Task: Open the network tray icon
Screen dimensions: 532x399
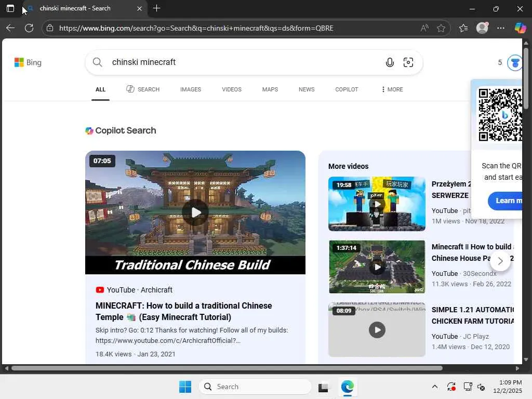Action: click(x=468, y=387)
